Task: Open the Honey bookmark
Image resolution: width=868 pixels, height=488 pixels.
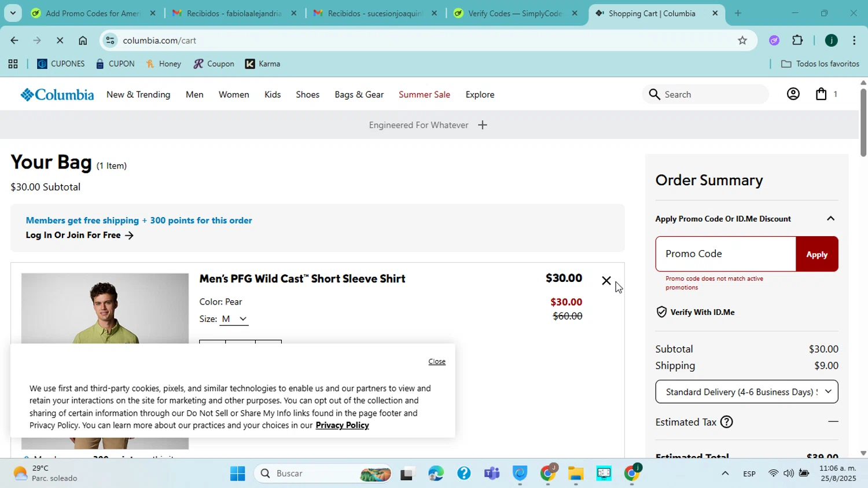Action: [163, 64]
